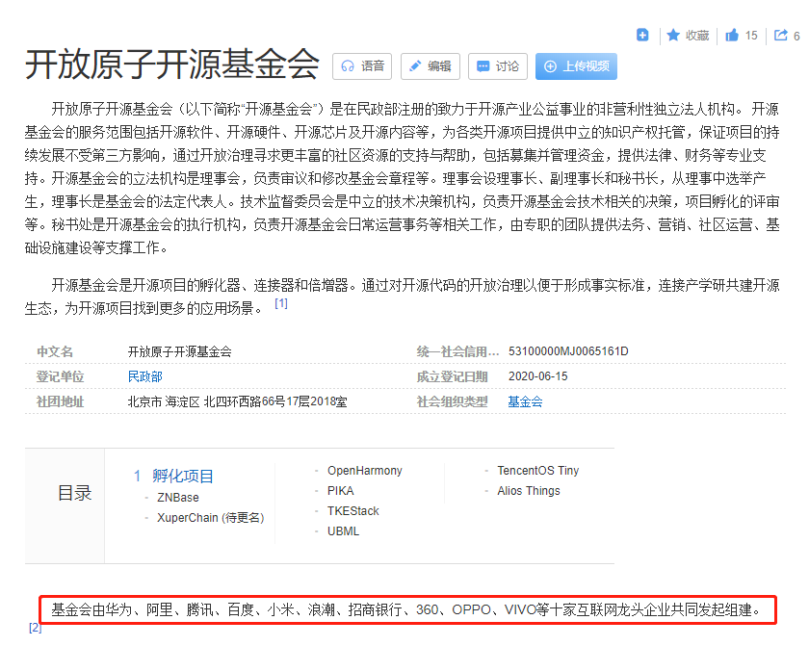Click the 编辑 edit button

pos(431,66)
